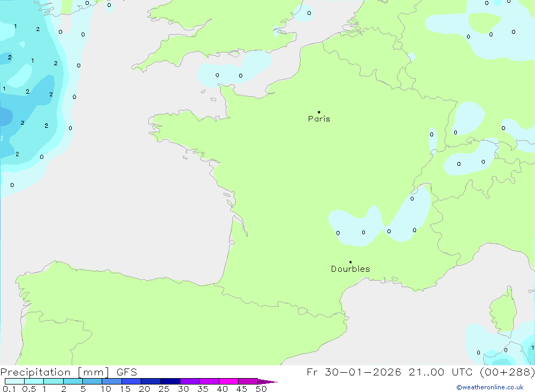The width and height of the screenshot is (535, 392).
Task: Pick the 1–2 mm legend swatch
Action: pyautogui.click(x=53, y=381)
